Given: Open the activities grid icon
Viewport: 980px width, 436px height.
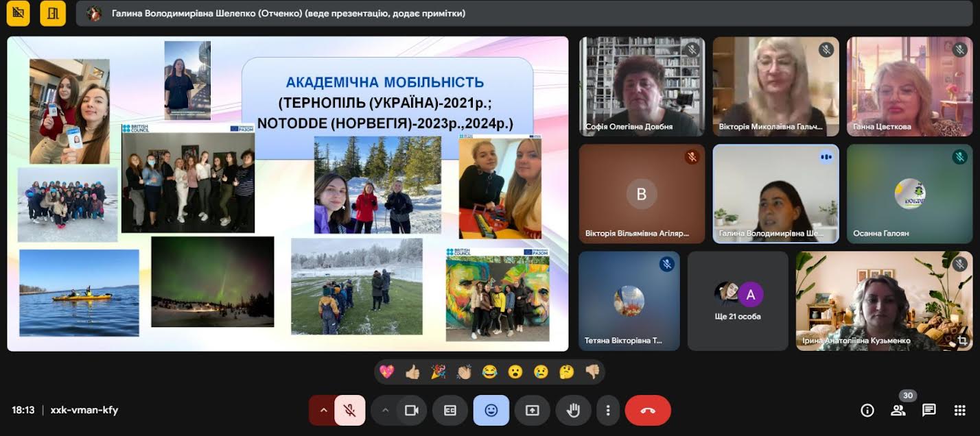Looking at the screenshot, I should coord(960,411).
